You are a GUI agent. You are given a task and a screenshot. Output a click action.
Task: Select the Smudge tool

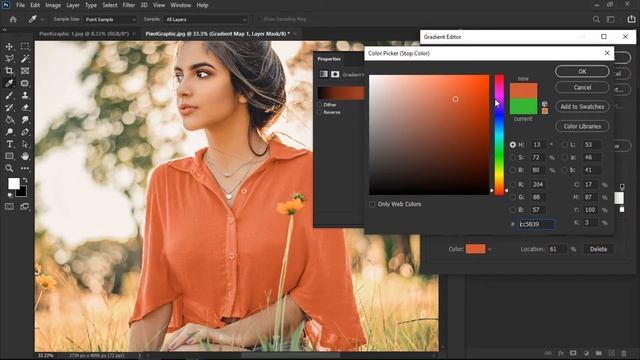point(25,120)
